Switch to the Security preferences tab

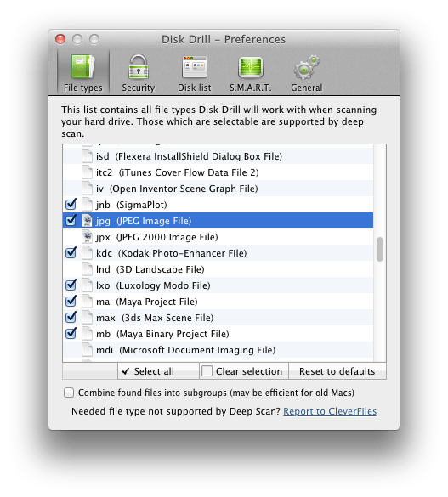(139, 73)
